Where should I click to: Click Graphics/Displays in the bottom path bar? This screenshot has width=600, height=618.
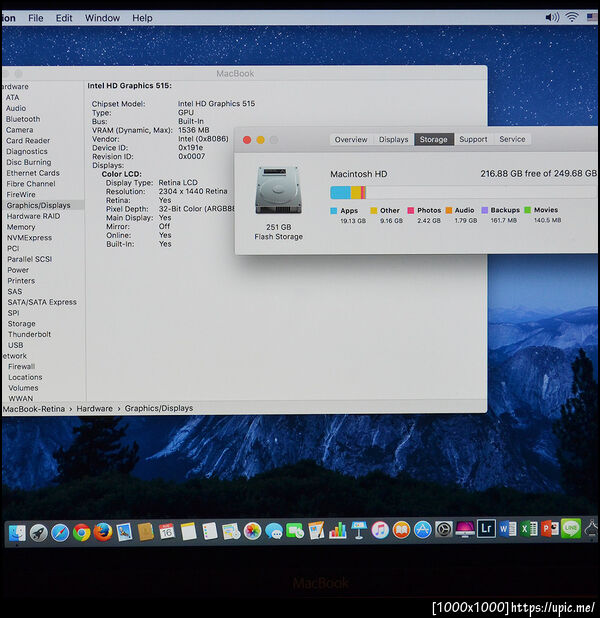click(x=159, y=408)
